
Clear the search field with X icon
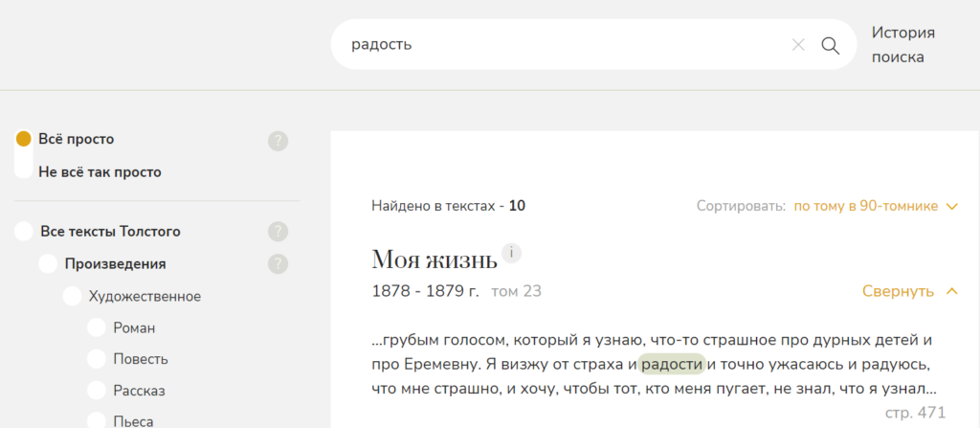click(x=798, y=45)
